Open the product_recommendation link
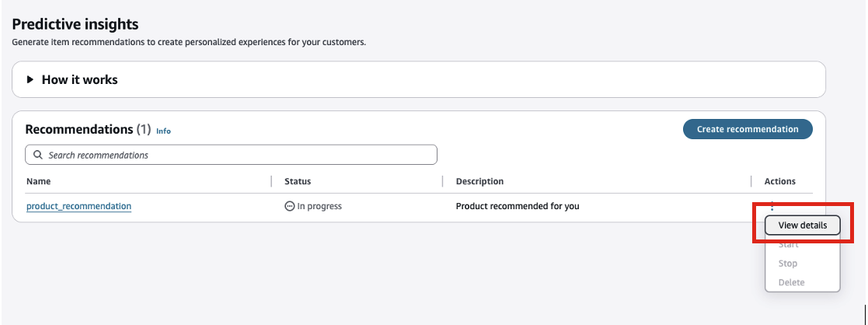The height and width of the screenshot is (325, 868). tap(78, 207)
